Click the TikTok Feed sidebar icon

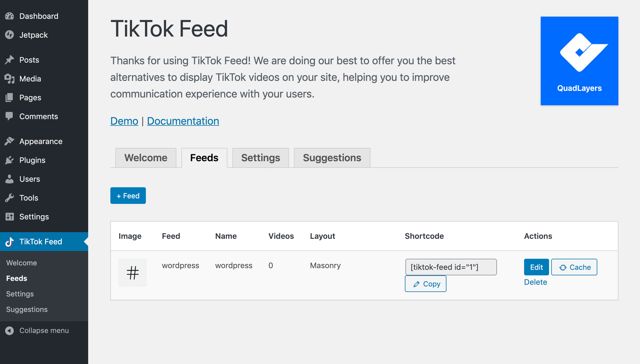(9, 241)
